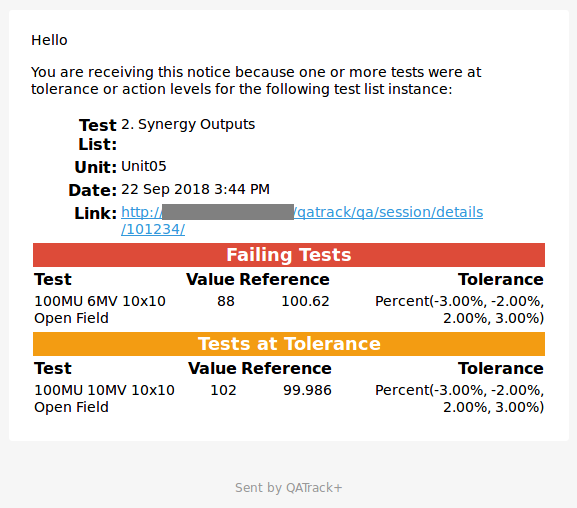Click the Test List: label
This screenshot has height=508, width=577.
[x=98, y=135]
